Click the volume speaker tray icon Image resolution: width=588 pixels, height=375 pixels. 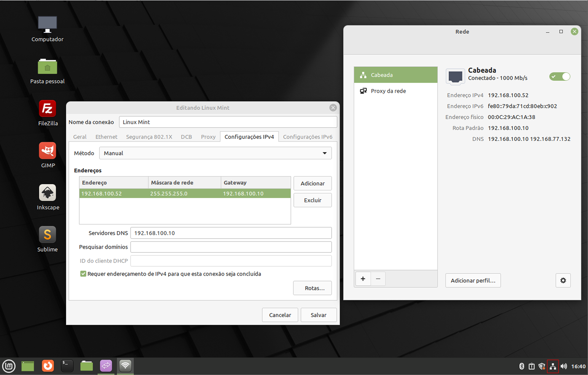(564, 366)
